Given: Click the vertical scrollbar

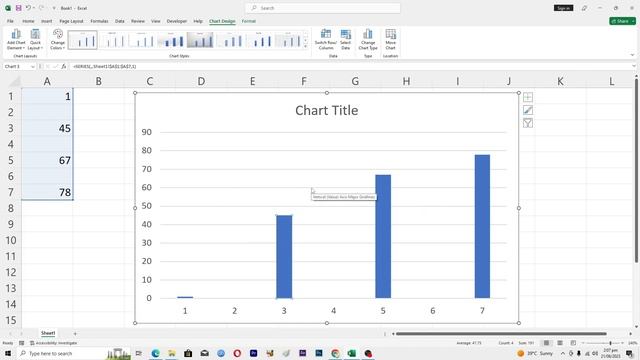Looking at the screenshot, I should click(636, 171).
